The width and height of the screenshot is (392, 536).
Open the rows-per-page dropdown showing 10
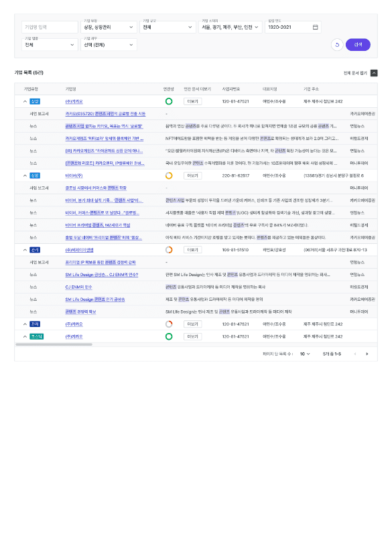coord(305,354)
